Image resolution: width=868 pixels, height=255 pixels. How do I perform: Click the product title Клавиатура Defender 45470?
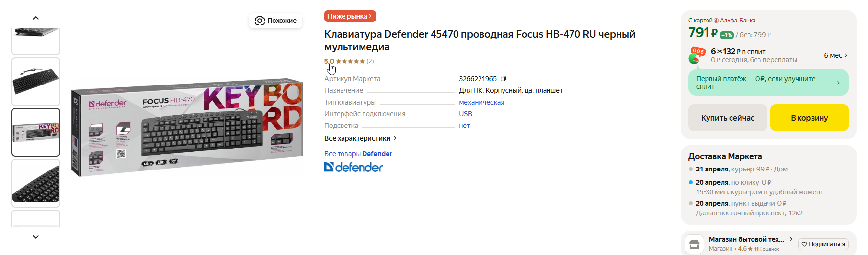click(x=480, y=41)
